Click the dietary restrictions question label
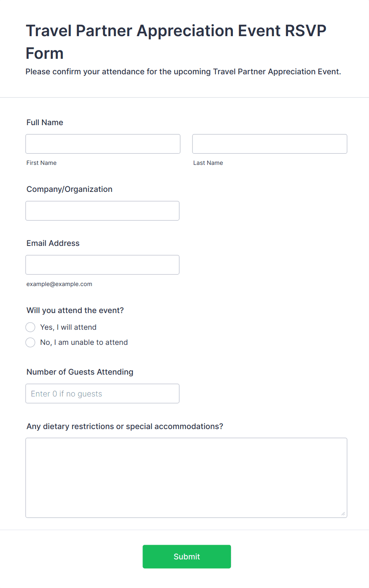This screenshot has height=588, width=369. [x=125, y=426]
